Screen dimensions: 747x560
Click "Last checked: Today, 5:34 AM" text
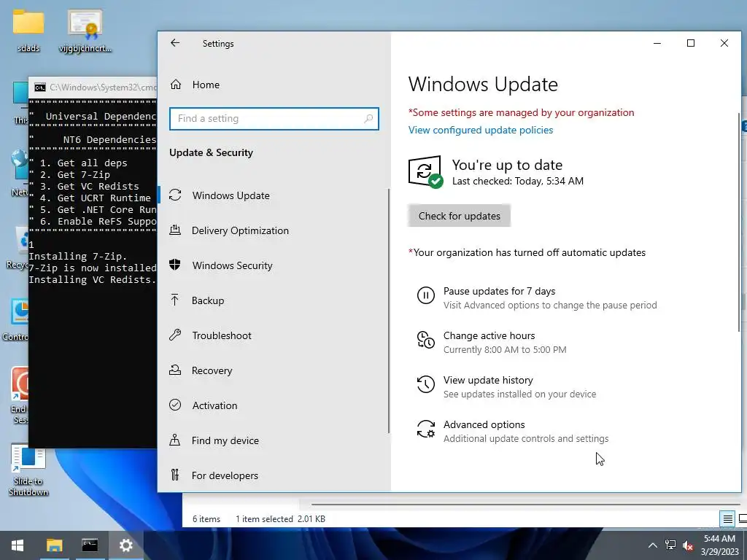518,181
